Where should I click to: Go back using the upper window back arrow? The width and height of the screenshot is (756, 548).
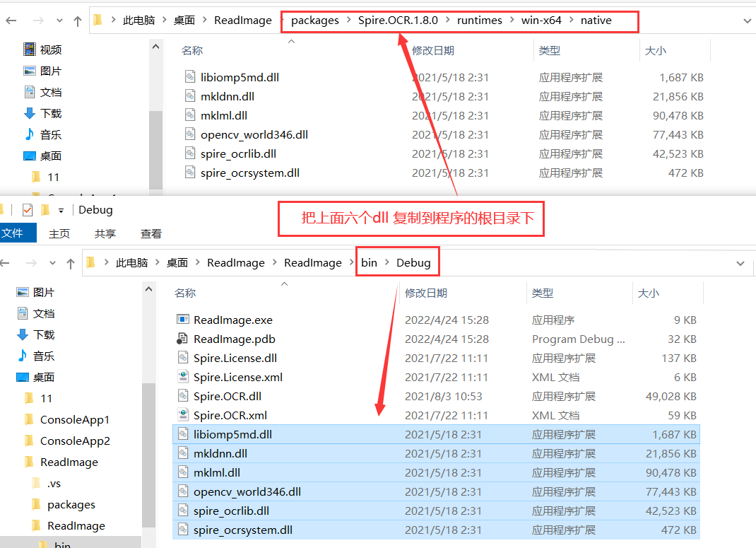(11, 21)
